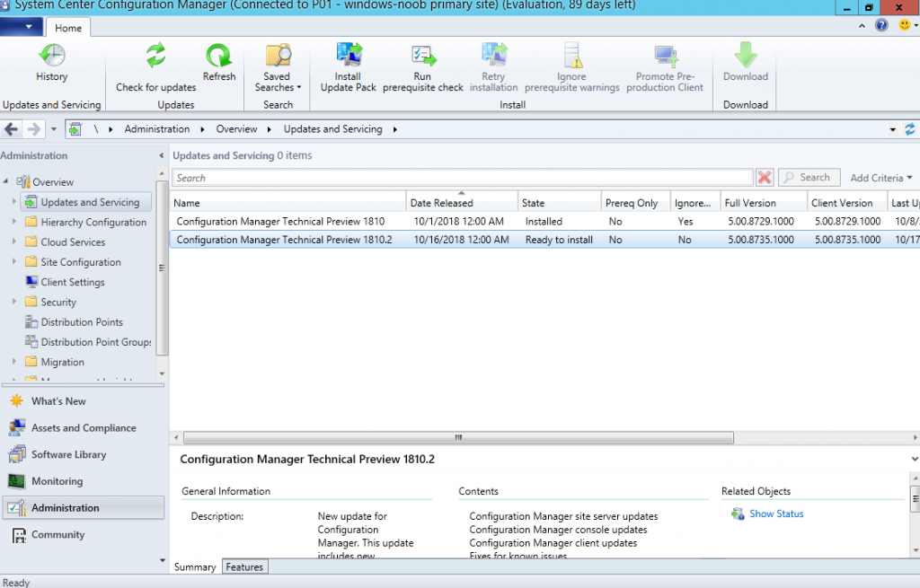Click the Show Status link
Image resolution: width=920 pixels, height=588 pixels.
(x=776, y=513)
